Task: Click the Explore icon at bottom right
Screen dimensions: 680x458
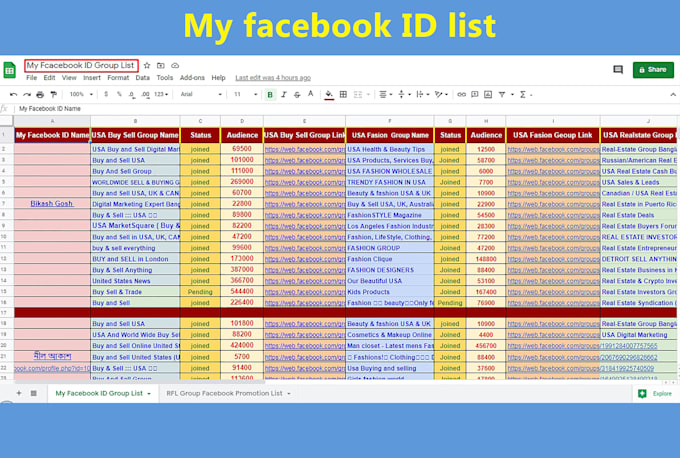Action: tap(642, 393)
